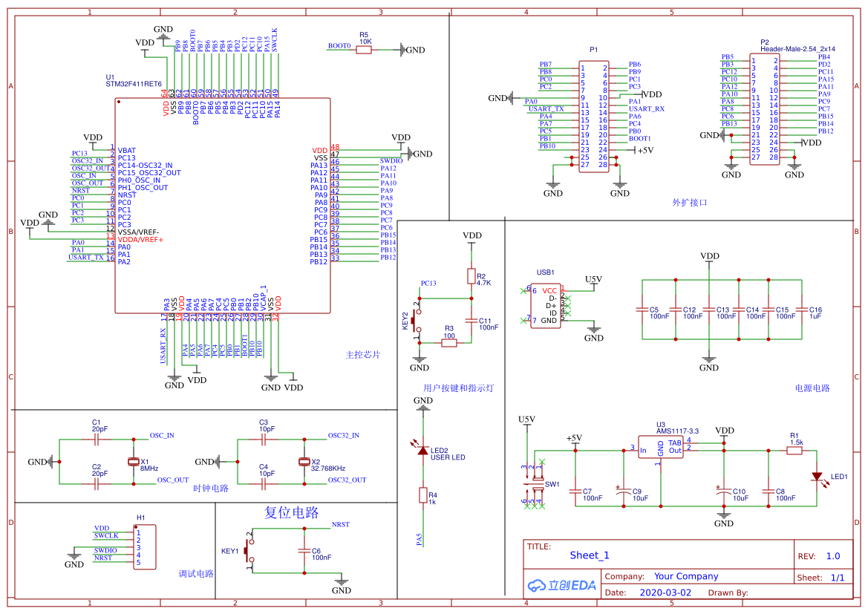Click the BOOT0 net label beside R5
868x614 pixels.
(339, 46)
